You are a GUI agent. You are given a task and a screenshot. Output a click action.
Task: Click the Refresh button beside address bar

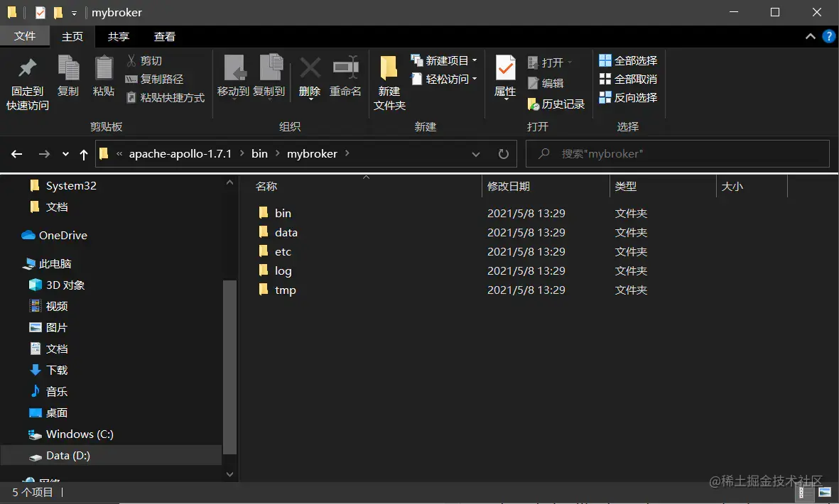point(504,154)
